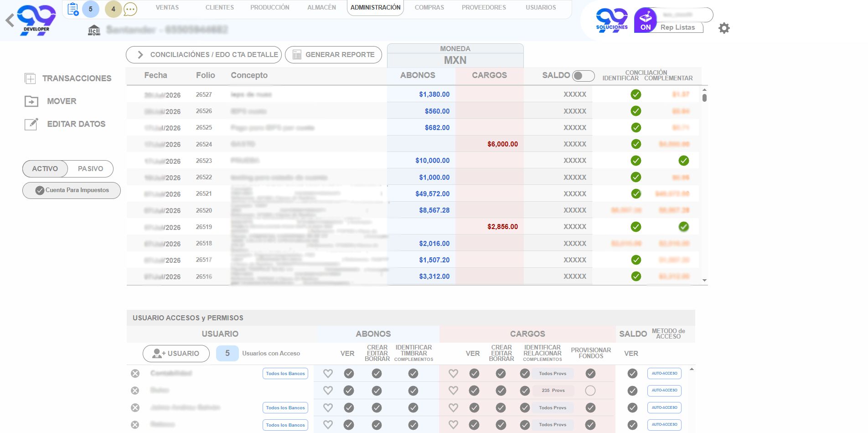Click the back arrow beside Developer logo
The height and width of the screenshot is (433, 868).
tap(10, 21)
